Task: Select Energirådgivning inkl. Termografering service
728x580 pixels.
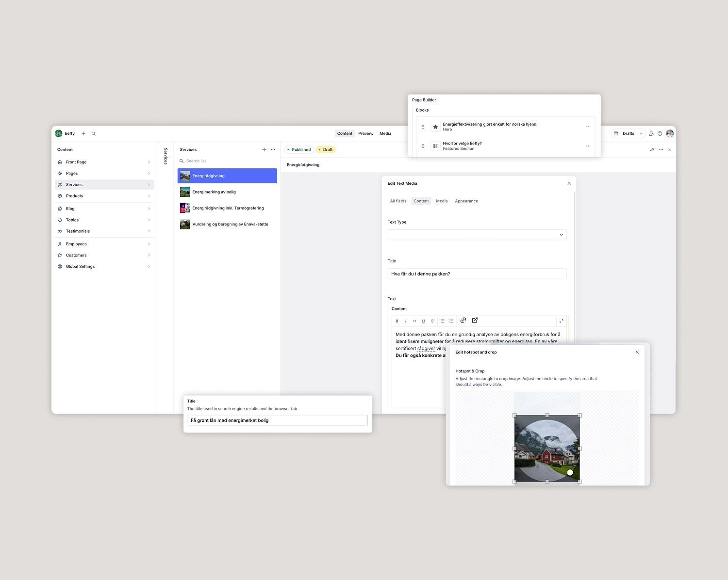Action: click(x=227, y=208)
